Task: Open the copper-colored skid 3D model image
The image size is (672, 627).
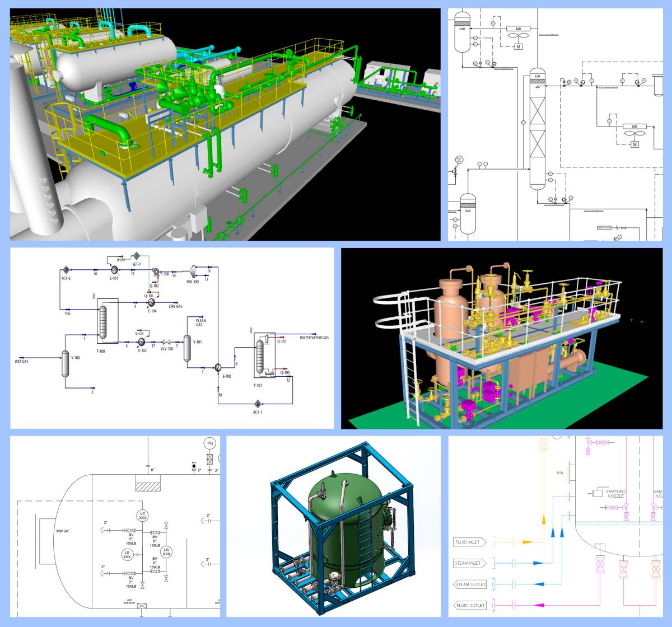Action: point(502,338)
